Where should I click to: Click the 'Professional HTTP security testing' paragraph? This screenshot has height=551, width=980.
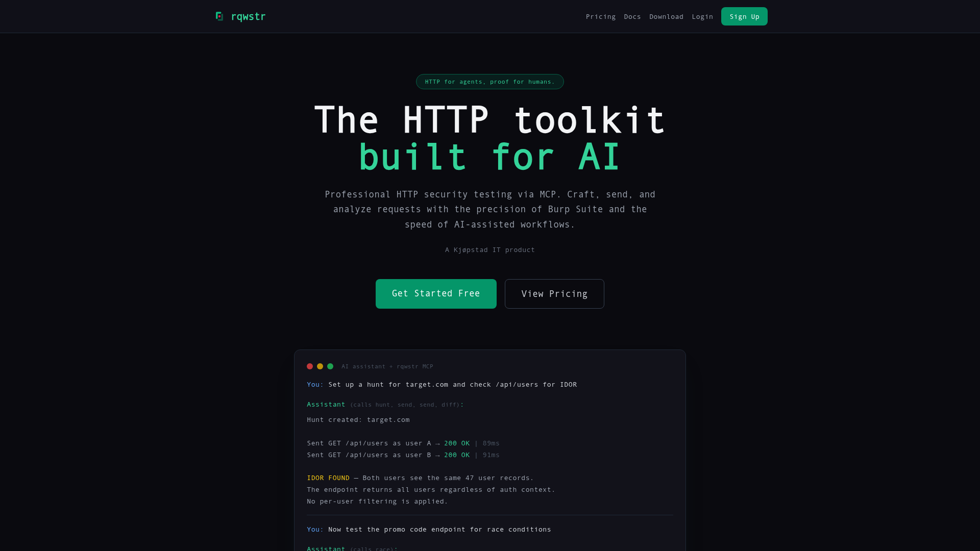click(490, 210)
